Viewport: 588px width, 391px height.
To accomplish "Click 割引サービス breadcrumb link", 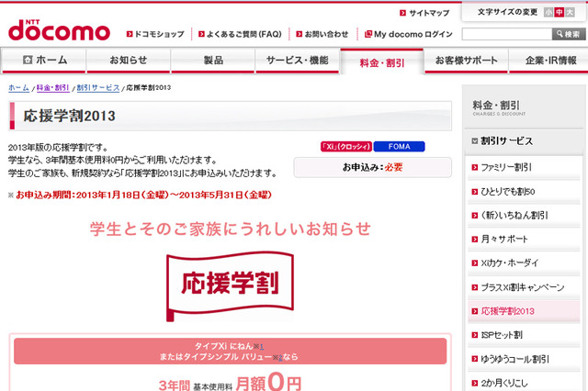I will (x=98, y=88).
